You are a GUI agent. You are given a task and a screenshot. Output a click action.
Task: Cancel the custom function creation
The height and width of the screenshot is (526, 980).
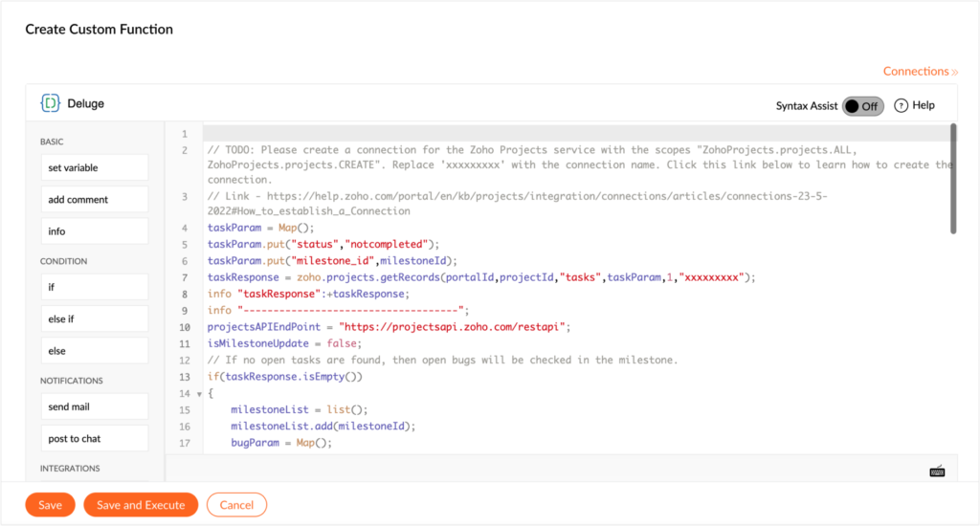[x=236, y=505]
